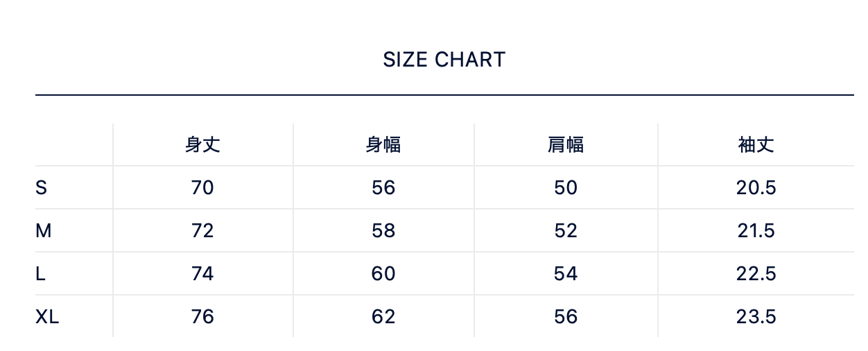The height and width of the screenshot is (351, 868).
Task: Click the SIZE CHART heading
Action: 444,60
